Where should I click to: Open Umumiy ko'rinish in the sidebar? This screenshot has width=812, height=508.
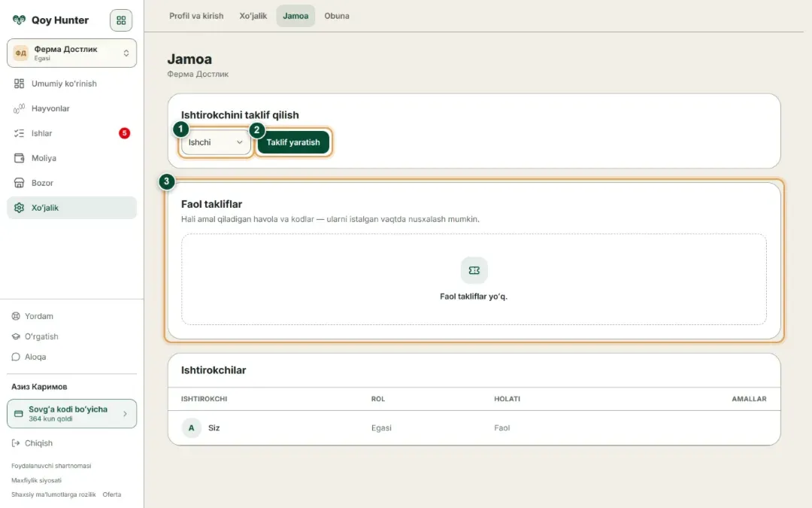[x=72, y=84]
